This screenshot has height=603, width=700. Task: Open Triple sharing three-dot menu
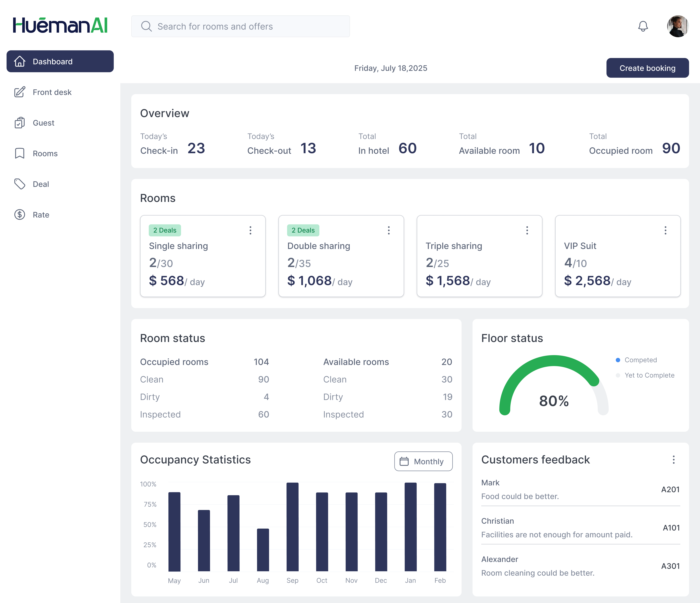pos(527,230)
